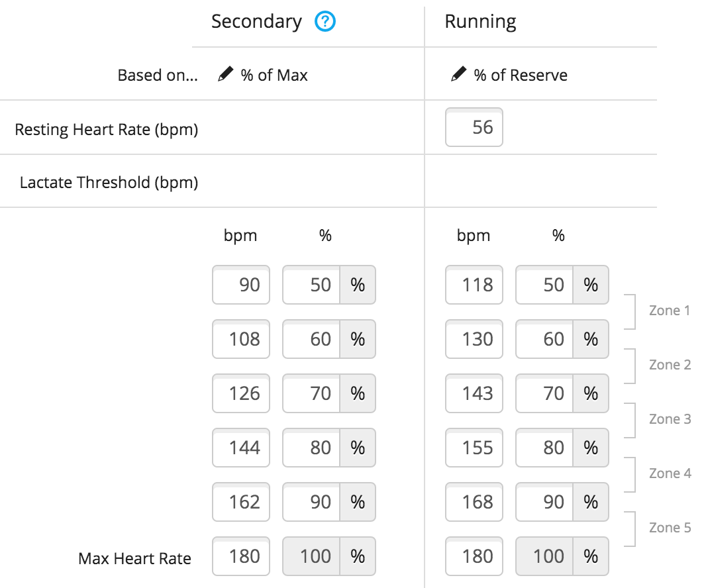Screen dimensions: 706x588
Task: Click the Secondary % of Max link
Action: click(x=274, y=75)
